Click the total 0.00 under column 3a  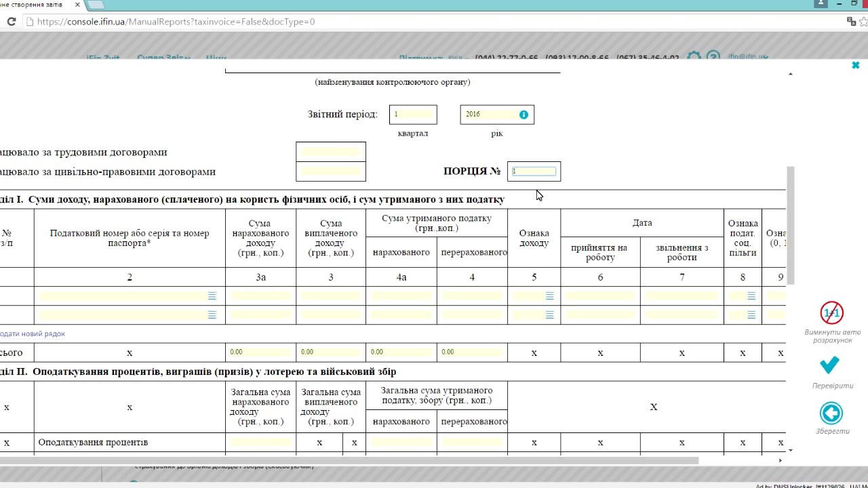(x=260, y=352)
